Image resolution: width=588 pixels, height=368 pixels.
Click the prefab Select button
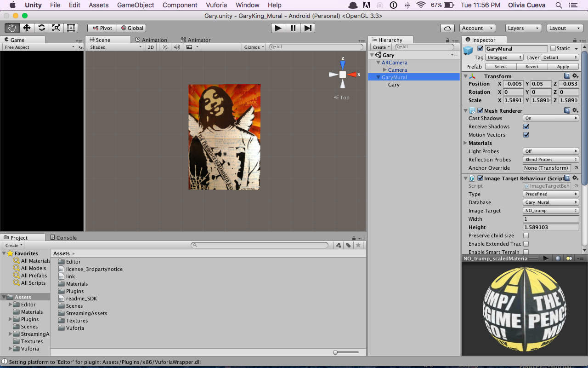pyautogui.click(x=501, y=67)
